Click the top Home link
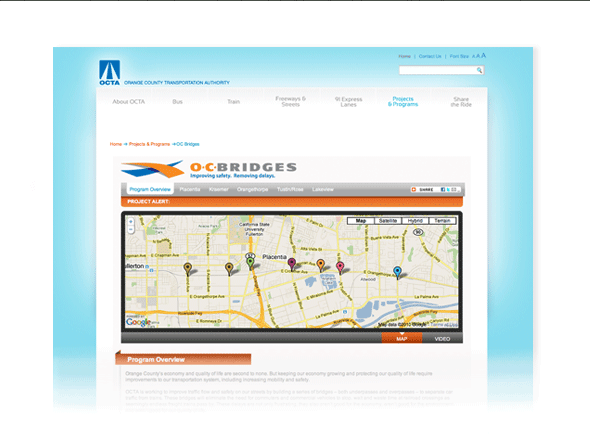The image size is (590, 434). pos(404,56)
